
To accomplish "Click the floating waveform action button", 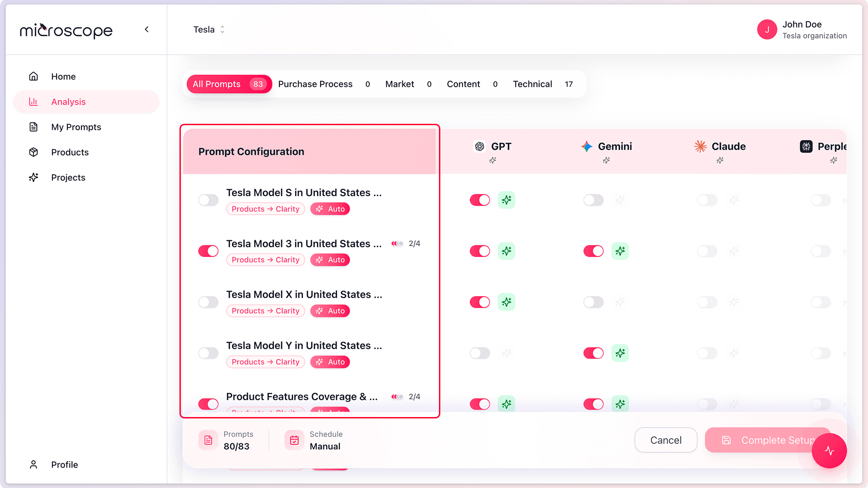I will (x=830, y=451).
